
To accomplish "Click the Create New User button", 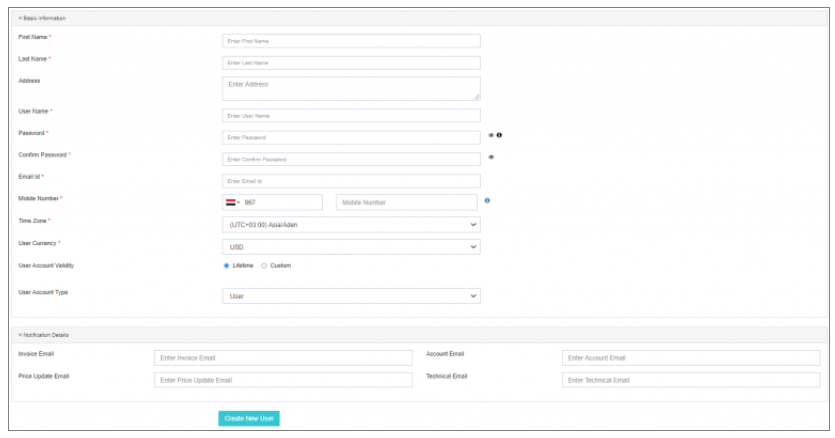I will 249,418.
